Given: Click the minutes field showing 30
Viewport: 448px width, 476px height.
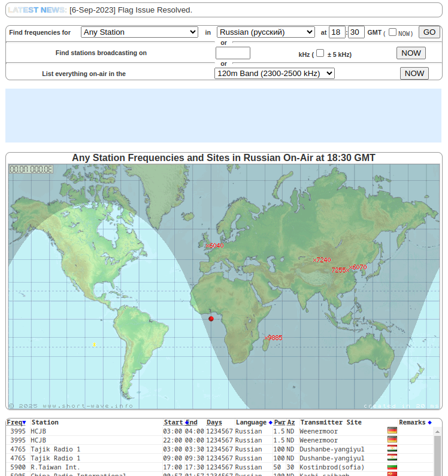Looking at the screenshot, I should tap(356, 32).
